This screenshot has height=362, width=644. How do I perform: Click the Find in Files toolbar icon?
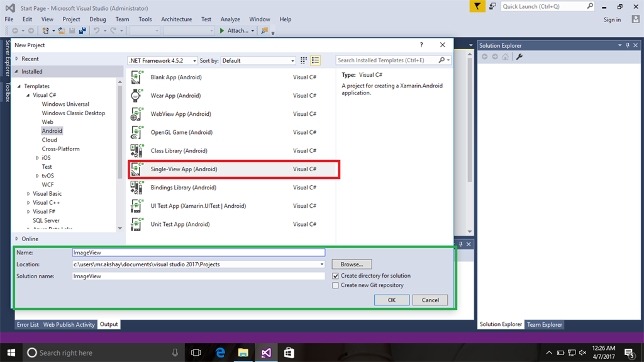pyautogui.click(x=265, y=31)
